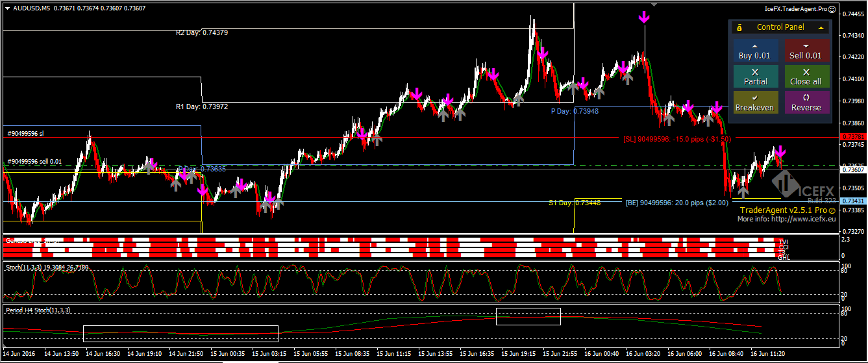The image size is (868, 363).
Task: Partially close the position with the Partial button
Action: (754, 77)
